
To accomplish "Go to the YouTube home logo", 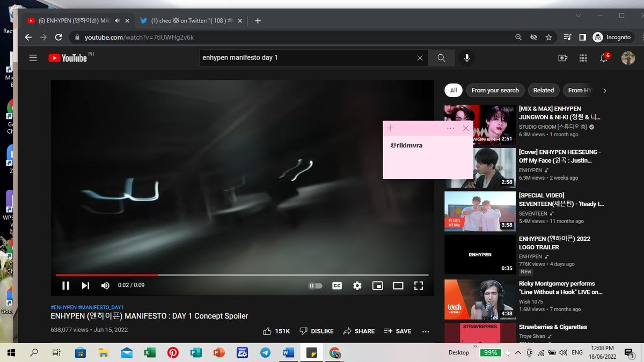I will [x=68, y=58].
